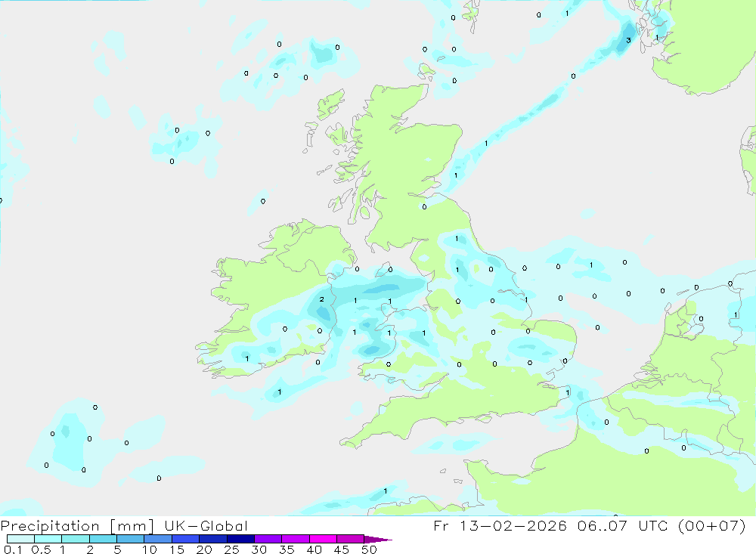Click the 10 legend scale label

(150, 549)
